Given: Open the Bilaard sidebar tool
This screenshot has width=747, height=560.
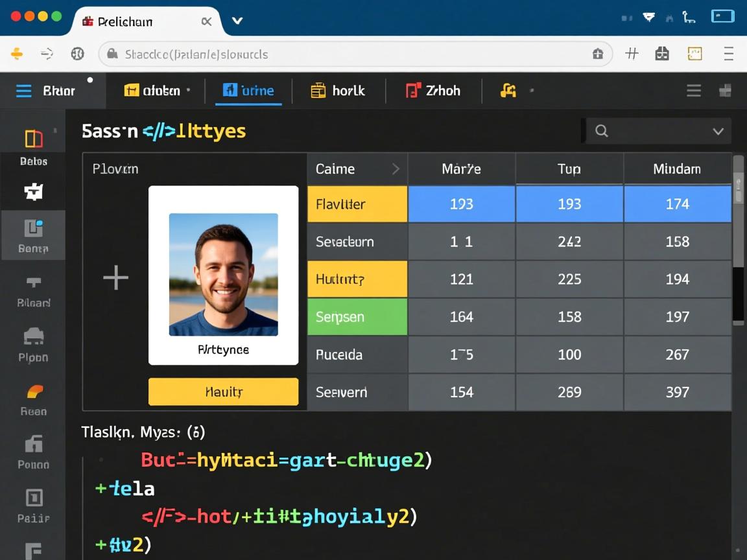Looking at the screenshot, I should (33, 283).
